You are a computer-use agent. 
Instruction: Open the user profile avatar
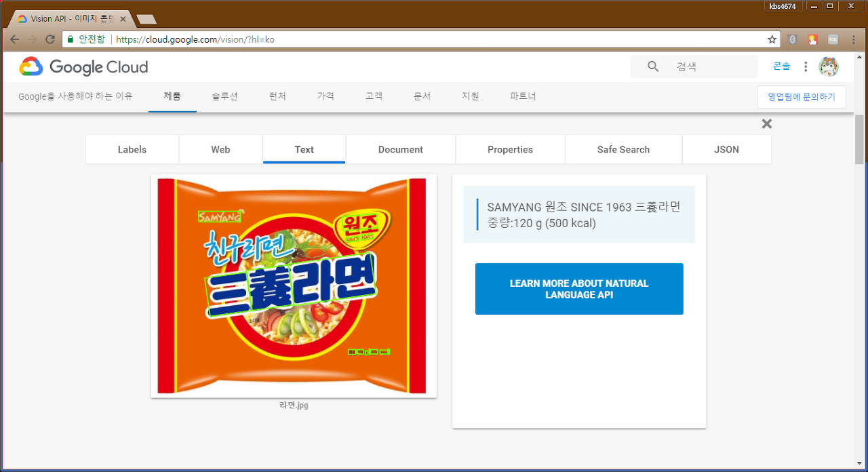[x=829, y=66]
